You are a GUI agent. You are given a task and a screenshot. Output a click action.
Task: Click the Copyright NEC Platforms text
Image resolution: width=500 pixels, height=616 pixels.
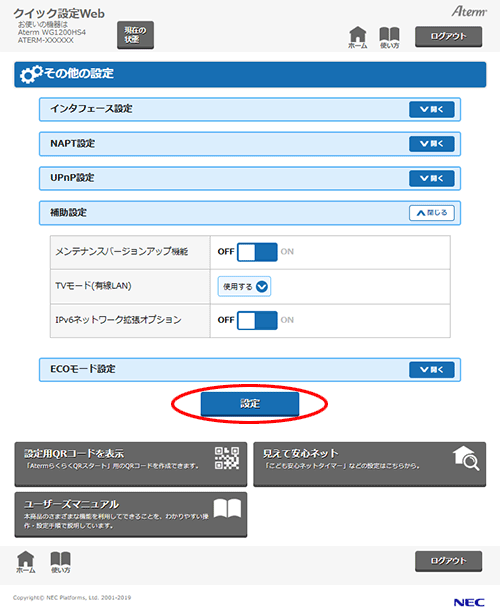click(72, 598)
